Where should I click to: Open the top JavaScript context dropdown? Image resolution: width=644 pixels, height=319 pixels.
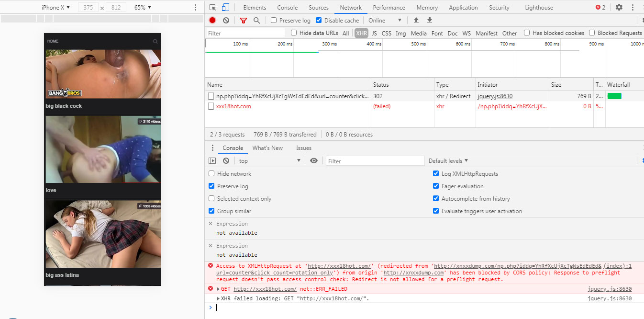[270, 160]
